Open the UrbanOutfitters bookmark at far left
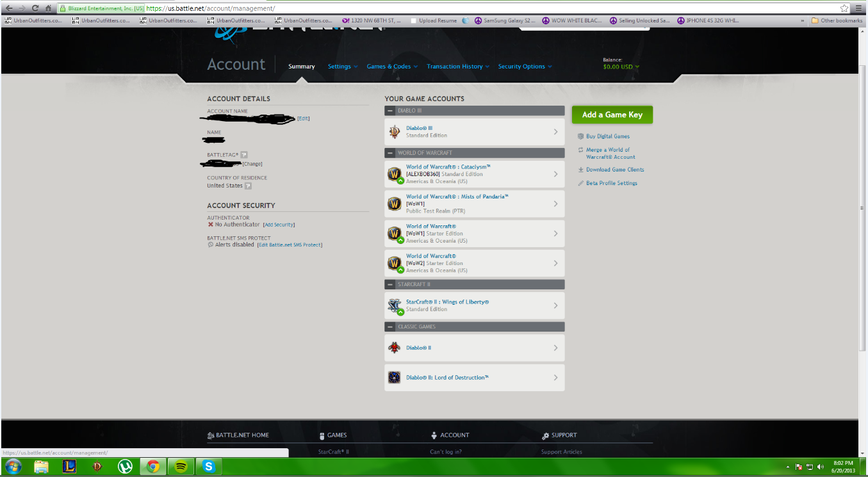The image size is (868, 477). [33, 20]
